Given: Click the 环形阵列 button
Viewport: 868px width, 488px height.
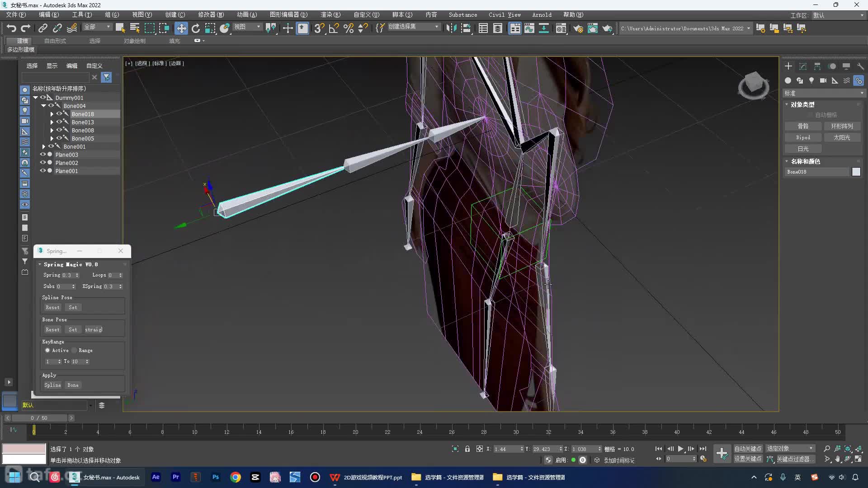Looking at the screenshot, I should pos(842,126).
